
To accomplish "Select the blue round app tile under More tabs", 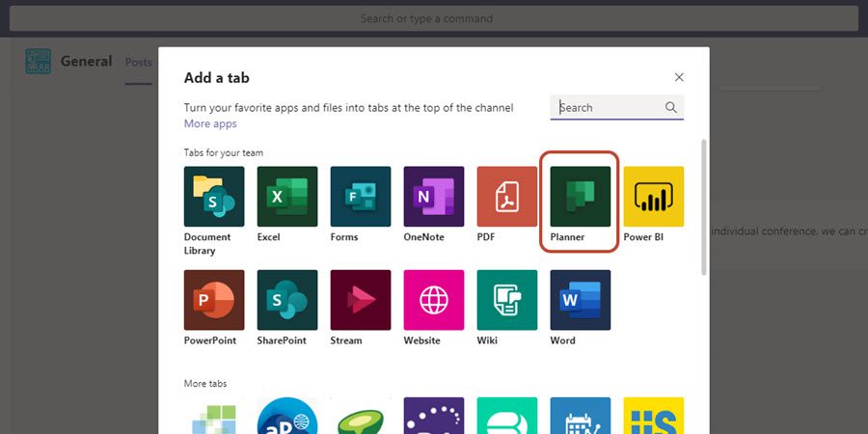I will 287,415.
